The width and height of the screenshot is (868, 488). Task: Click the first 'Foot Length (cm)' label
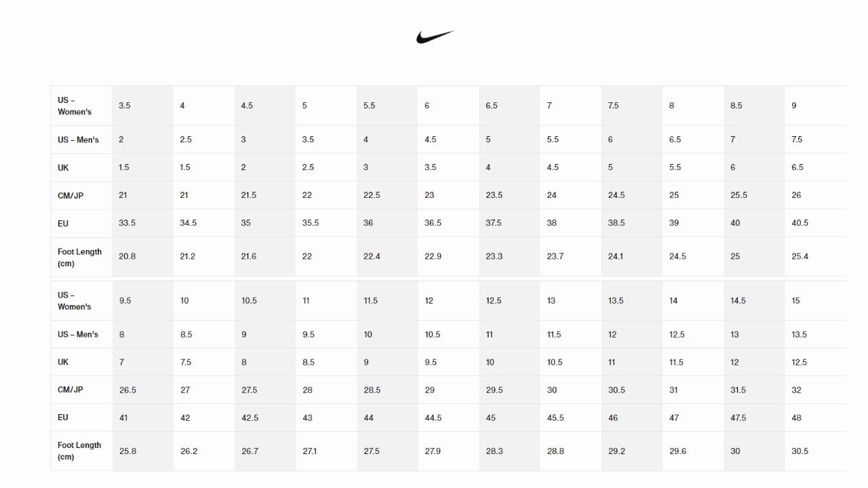click(x=79, y=257)
